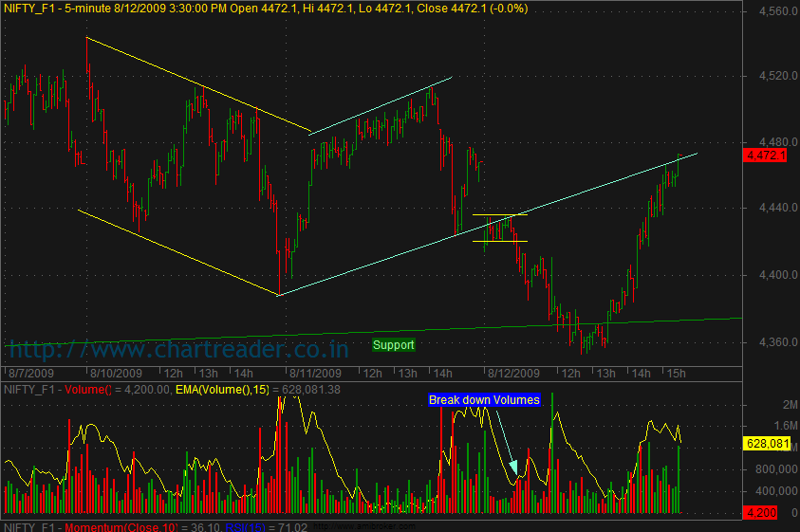The image size is (800, 532).
Task: Click the red 4,472.1 last price tag
Action: pos(767,155)
